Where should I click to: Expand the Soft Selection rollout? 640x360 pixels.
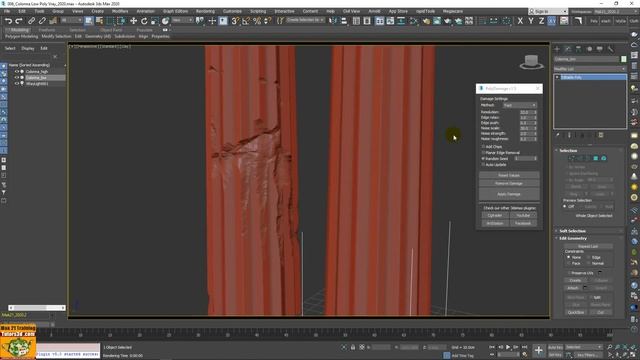point(572,231)
